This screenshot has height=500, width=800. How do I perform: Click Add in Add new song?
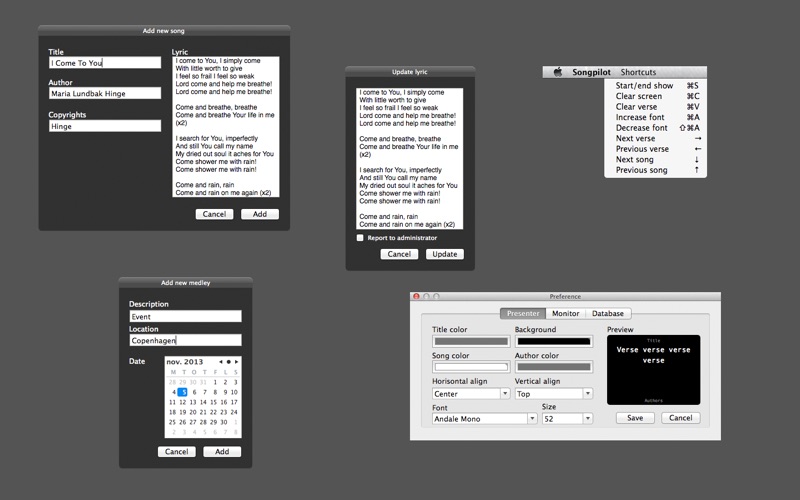point(260,214)
